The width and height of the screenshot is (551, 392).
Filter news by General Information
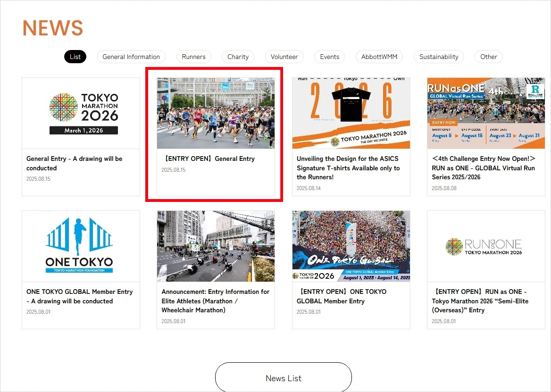point(131,57)
